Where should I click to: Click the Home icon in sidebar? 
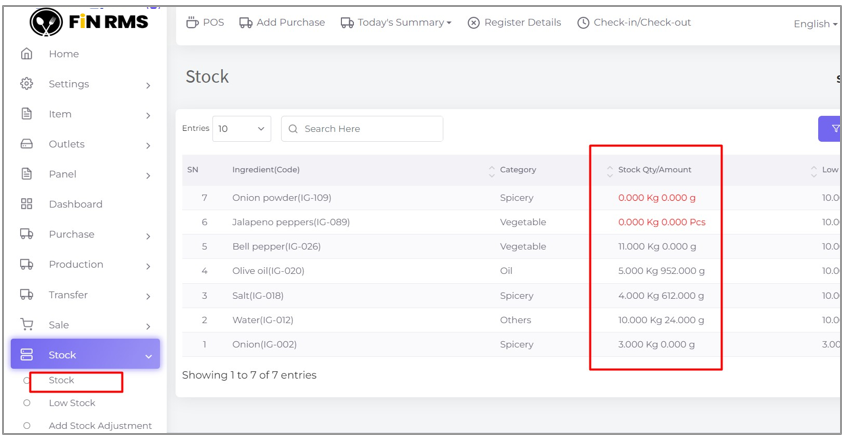[27, 54]
